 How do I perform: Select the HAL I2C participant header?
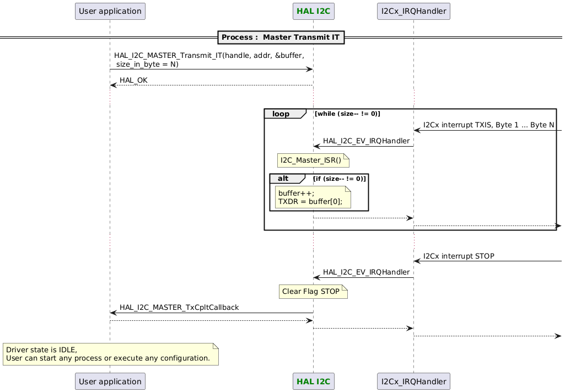[x=313, y=10]
